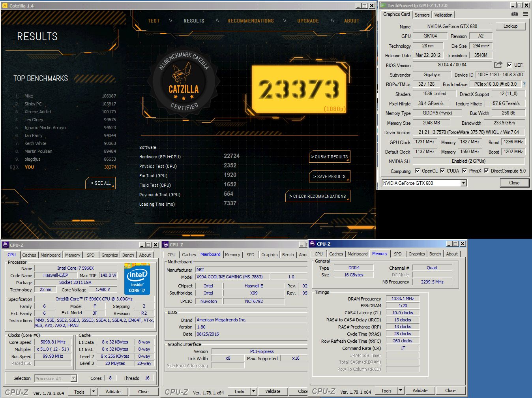Click the GPU name field NVIDIA GeForce GTX 680

point(452,26)
